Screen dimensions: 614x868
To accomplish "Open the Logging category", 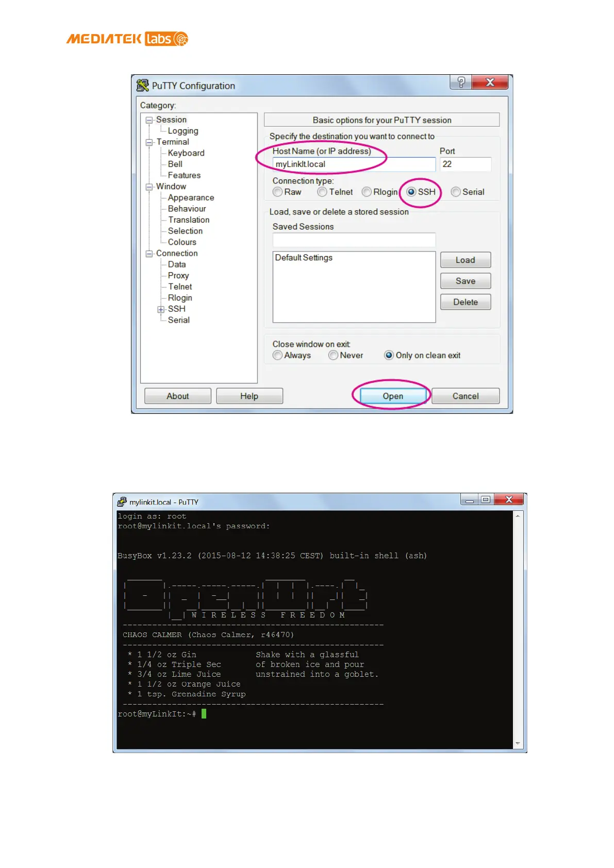I will click(183, 131).
